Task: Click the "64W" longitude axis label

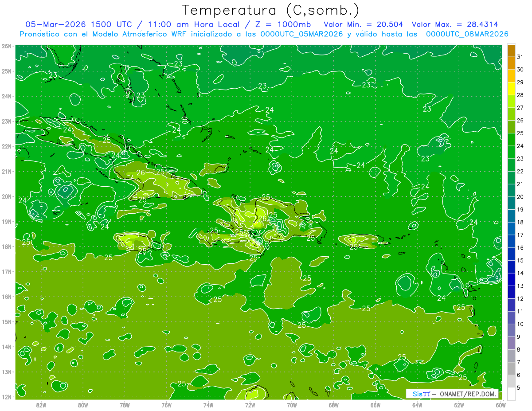Action: (417, 405)
